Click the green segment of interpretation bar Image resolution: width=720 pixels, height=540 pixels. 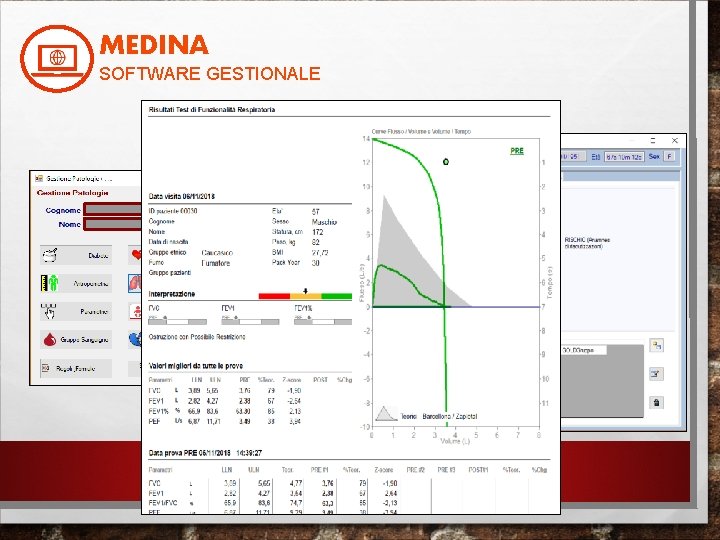[x=337, y=296]
